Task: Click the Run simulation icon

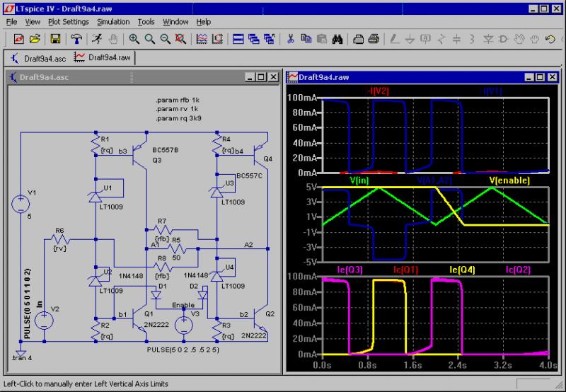Action: 97,39
